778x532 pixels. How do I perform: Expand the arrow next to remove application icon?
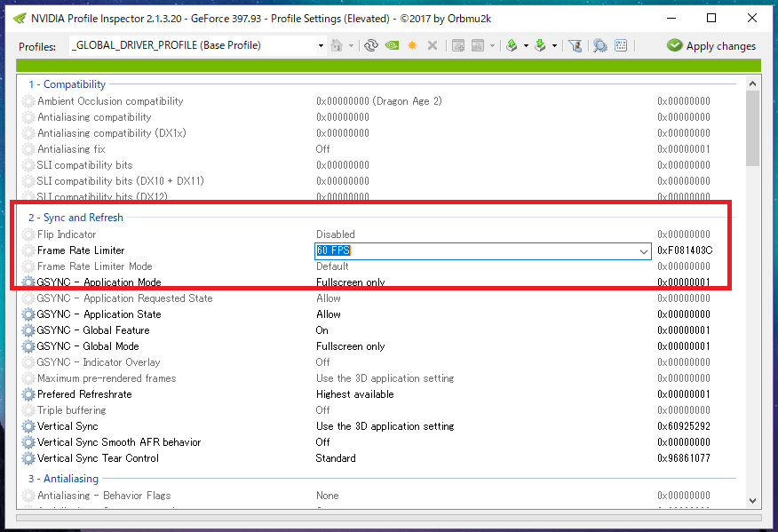(x=492, y=45)
